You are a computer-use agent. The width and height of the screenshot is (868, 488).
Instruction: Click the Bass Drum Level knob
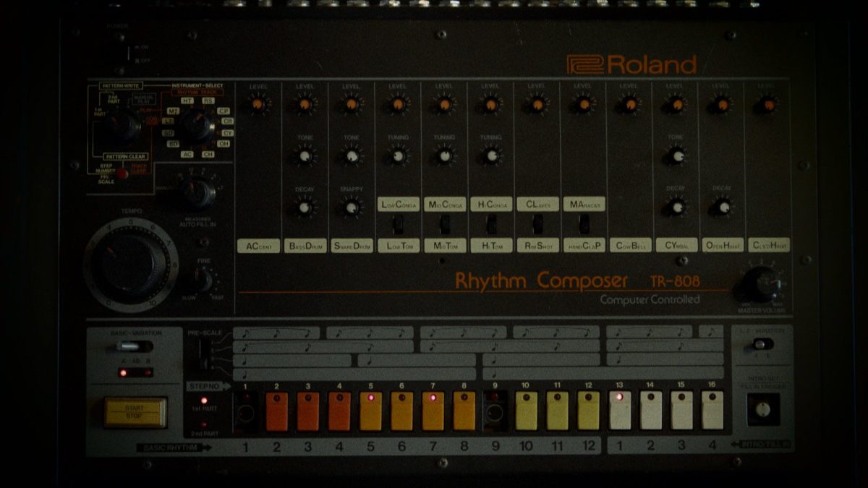tap(305, 105)
